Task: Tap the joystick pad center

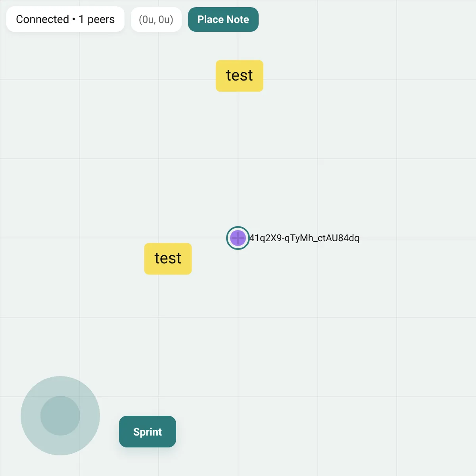Action: point(60,416)
